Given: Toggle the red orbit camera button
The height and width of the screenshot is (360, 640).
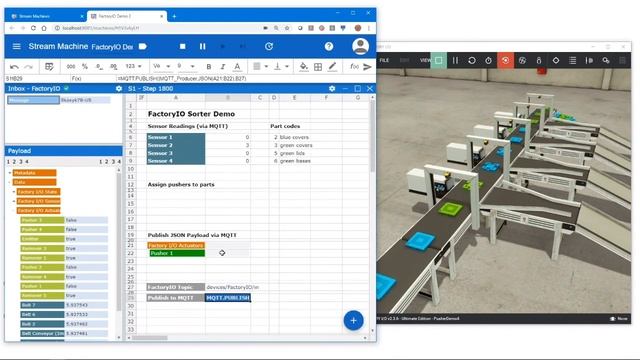Looking at the screenshot, I should coord(505,60).
